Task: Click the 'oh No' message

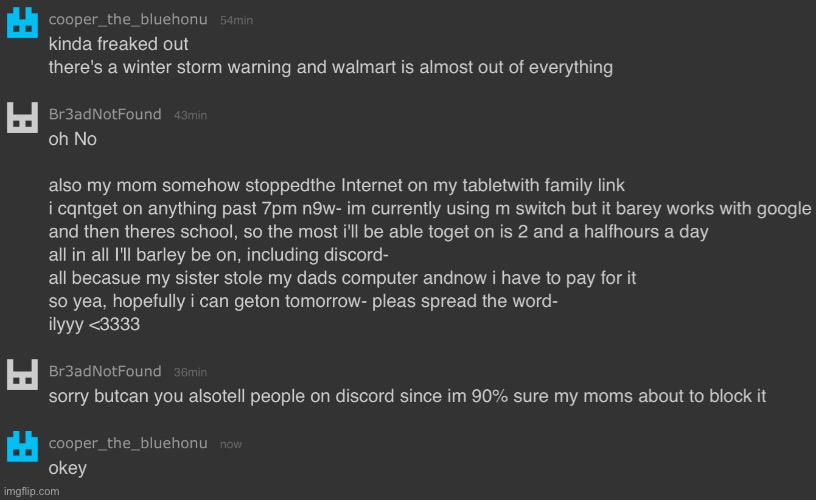Action: pyautogui.click(x=73, y=139)
